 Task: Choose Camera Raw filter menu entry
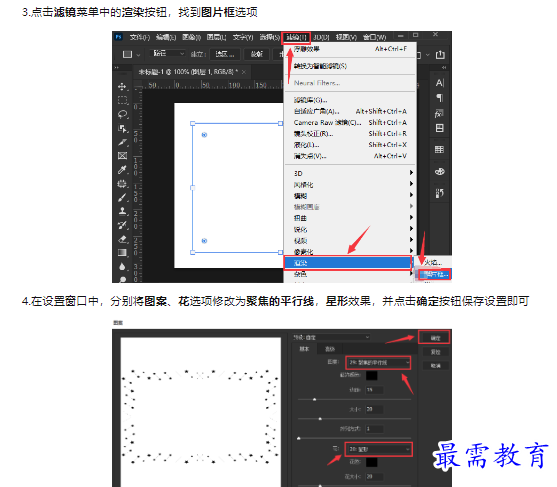click(350, 123)
